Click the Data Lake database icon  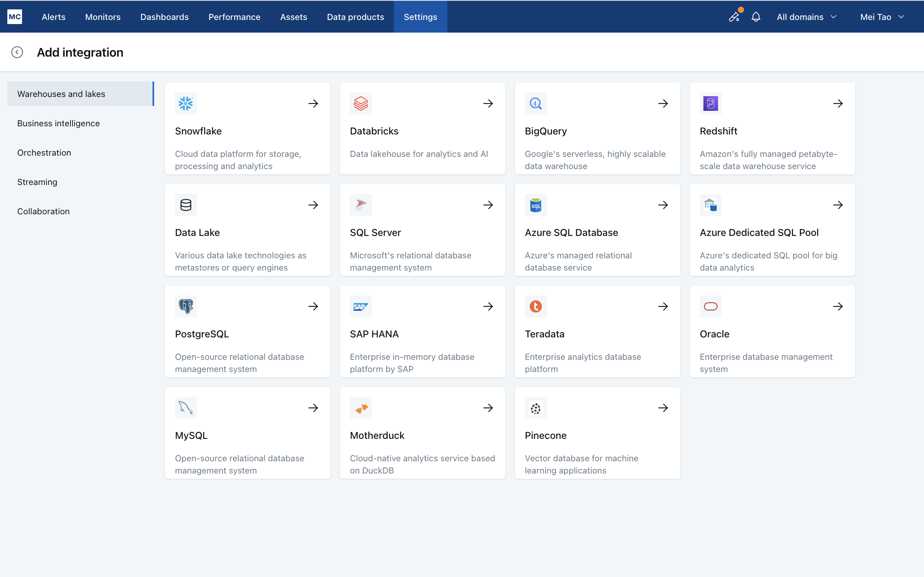click(186, 205)
